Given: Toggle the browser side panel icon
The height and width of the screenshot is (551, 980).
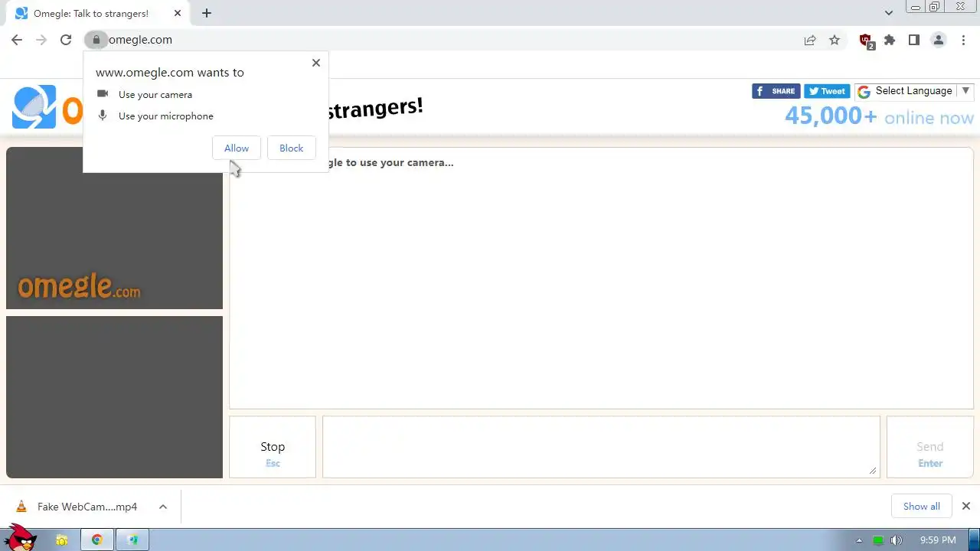Looking at the screenshot, I should pyautogui.click(x=914, y=40).
